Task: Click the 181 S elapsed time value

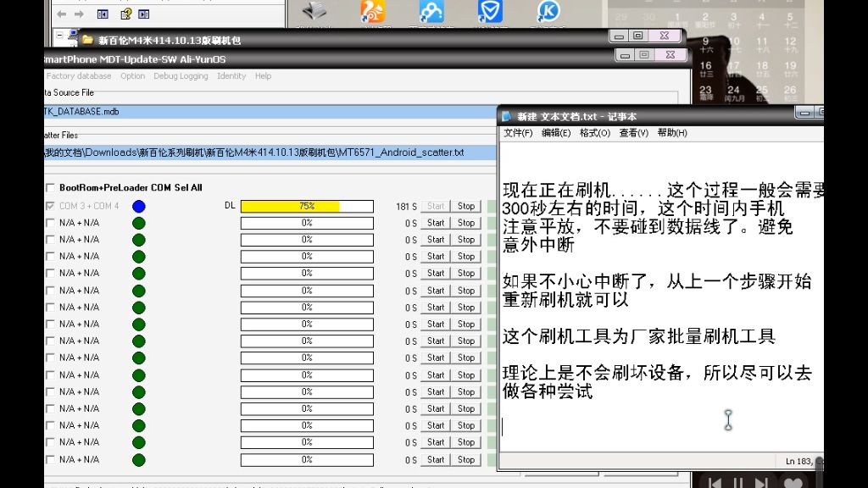Action: point(406,207)
